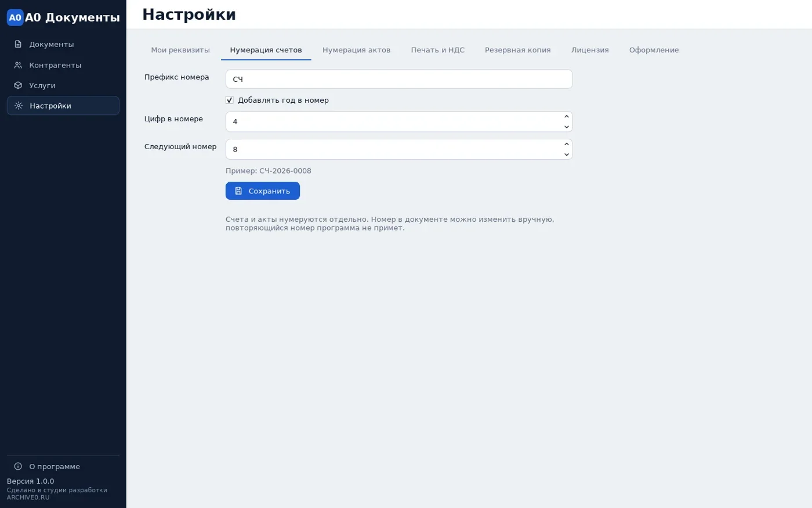The width and height of the screenshot is (812, 508).
Task: Click the Версия 1.0.0 text
Action: pos(30,481)
